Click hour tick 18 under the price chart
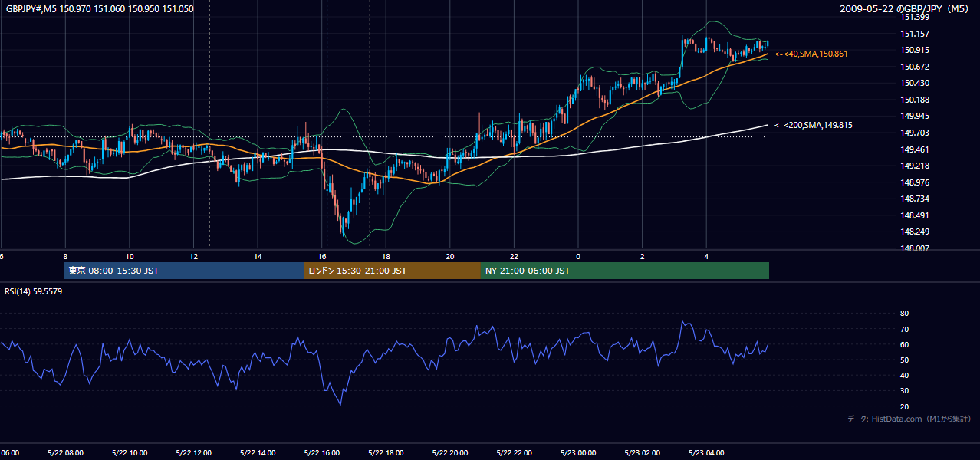 pyautogui.click(x=386, y=256)
